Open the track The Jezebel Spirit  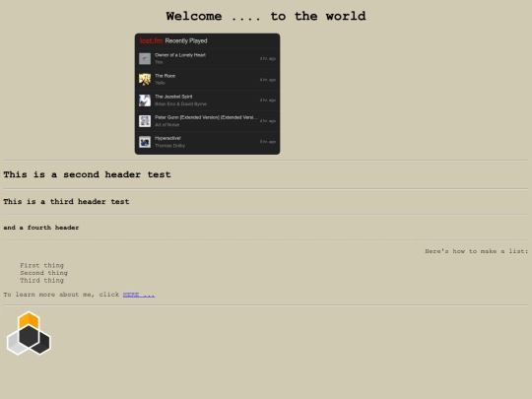[173, 97]
